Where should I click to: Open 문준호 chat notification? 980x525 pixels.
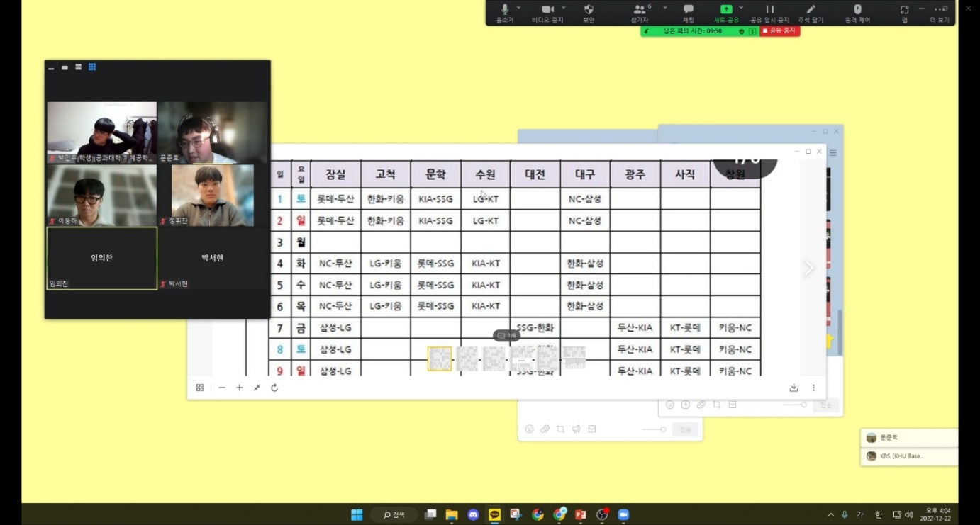point(909,438)
